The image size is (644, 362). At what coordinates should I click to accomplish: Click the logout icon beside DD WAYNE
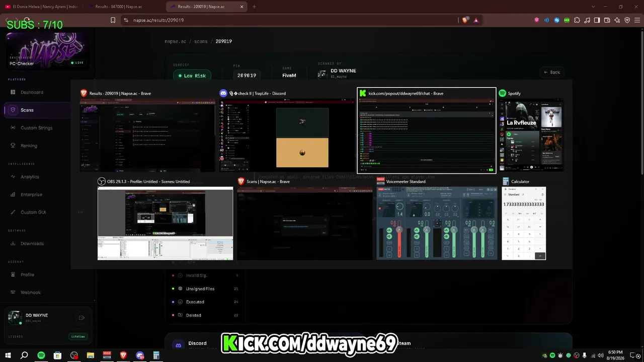point(82,318)
